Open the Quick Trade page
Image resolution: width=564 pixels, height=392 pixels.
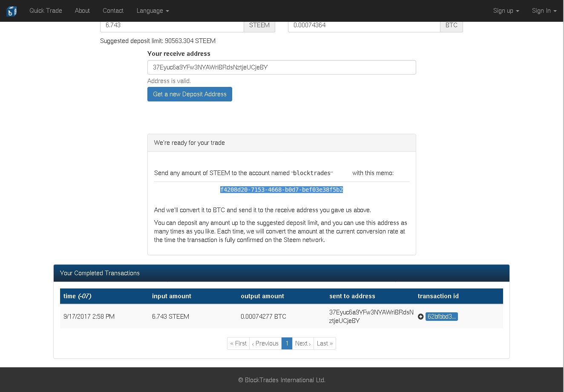[46, 11]
